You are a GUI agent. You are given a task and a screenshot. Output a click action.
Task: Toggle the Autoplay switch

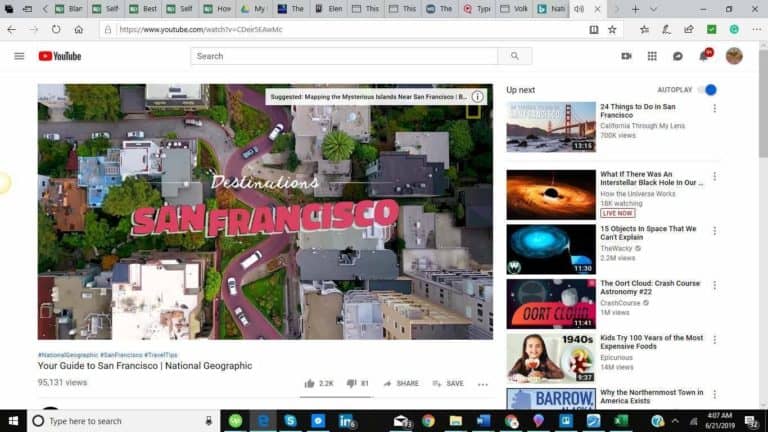(x=708, y=90)
